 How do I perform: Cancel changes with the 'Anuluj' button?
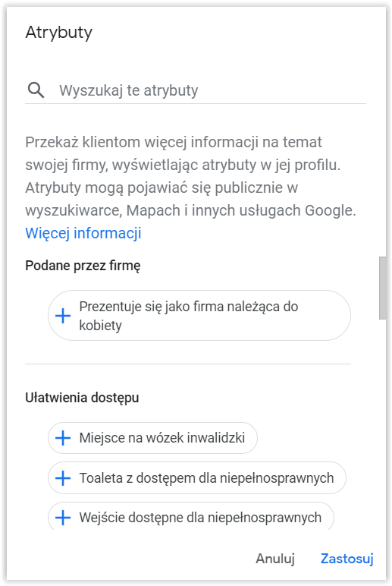pyautogui.click(x=275, y=559)
